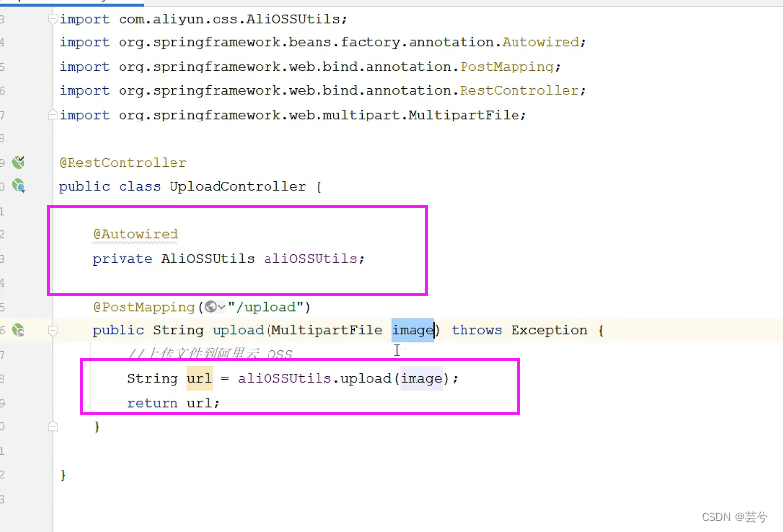This screenshot has width=783, height=532.
Task: Click the @Autowired annotation
Action: point(135,234)
